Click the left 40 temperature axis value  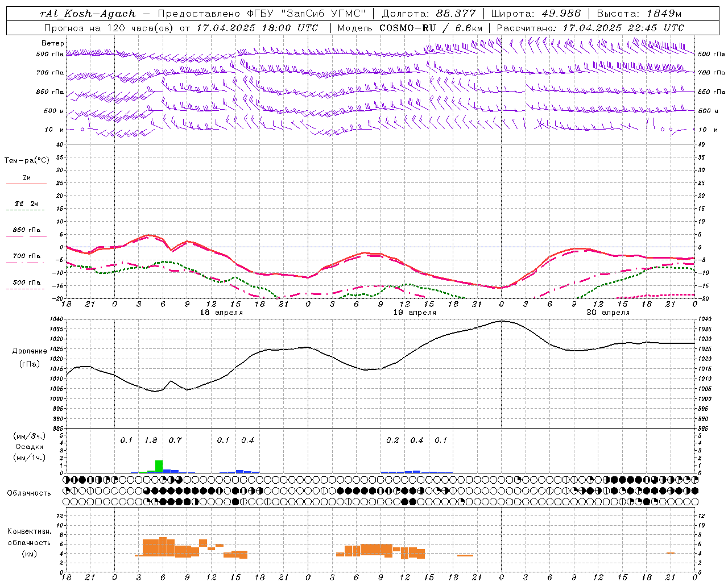(x=61, y=145)
